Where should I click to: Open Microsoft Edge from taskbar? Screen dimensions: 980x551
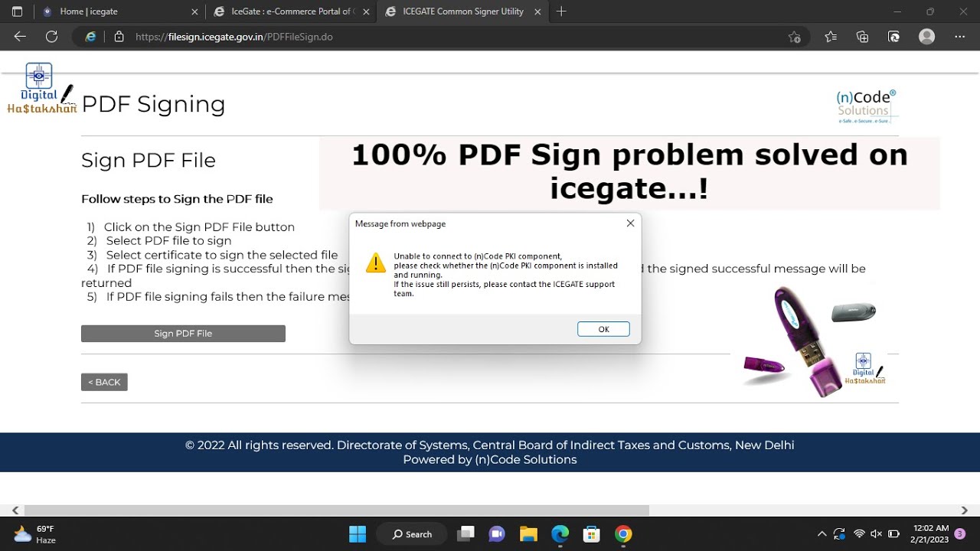click(560, 534)
